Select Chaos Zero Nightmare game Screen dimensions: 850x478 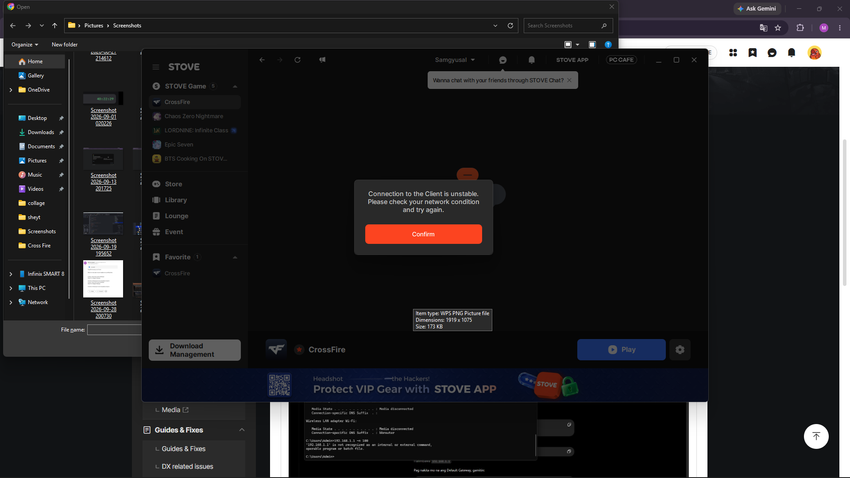tap(195, 116)
